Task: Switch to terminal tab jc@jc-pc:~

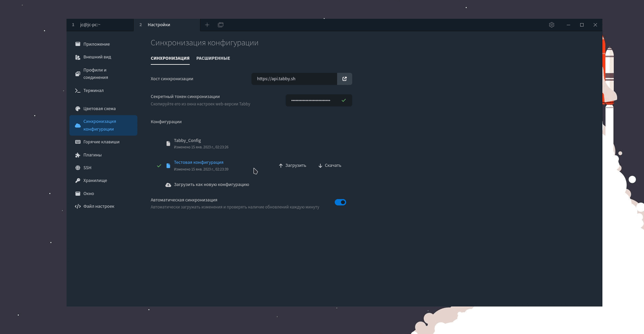Action: coord(100,25)
